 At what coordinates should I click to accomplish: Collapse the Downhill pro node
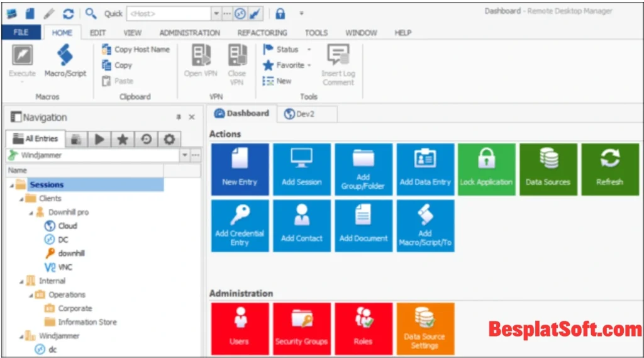(31, 213)
